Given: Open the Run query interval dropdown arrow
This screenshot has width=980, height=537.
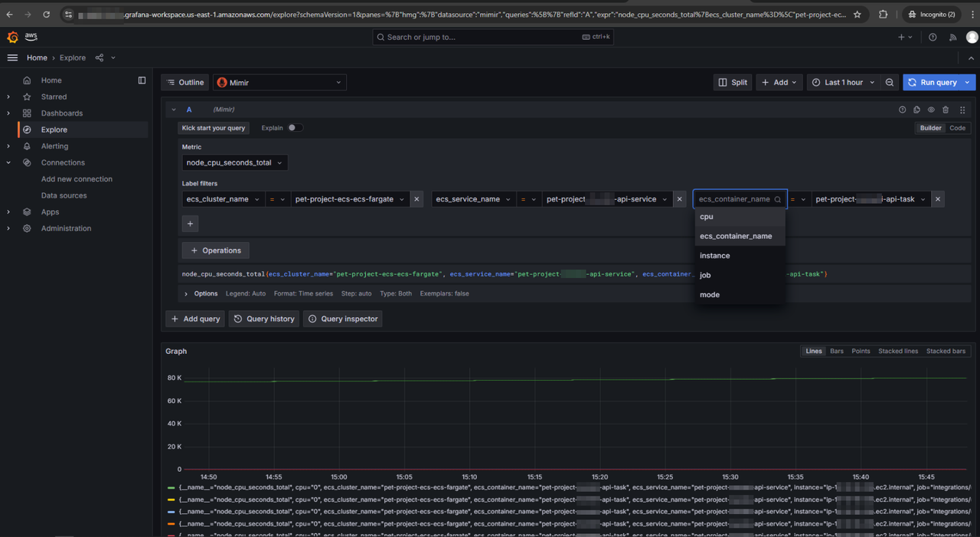Looking at the screenshot, I should (x=968, y=82).
